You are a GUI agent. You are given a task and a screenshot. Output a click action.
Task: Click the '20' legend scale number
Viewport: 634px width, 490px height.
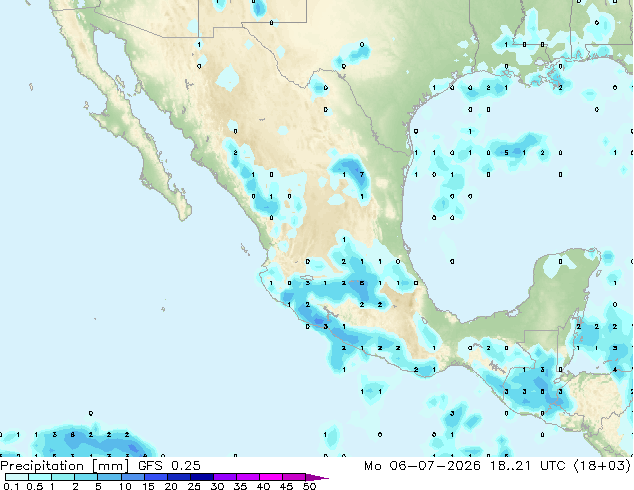coord(171,486)
